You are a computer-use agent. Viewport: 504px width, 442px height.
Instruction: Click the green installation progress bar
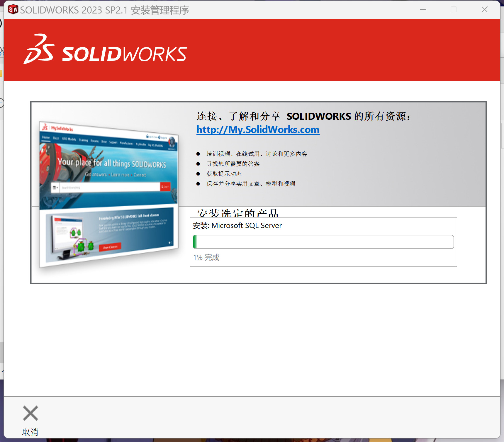coord(323,242)
